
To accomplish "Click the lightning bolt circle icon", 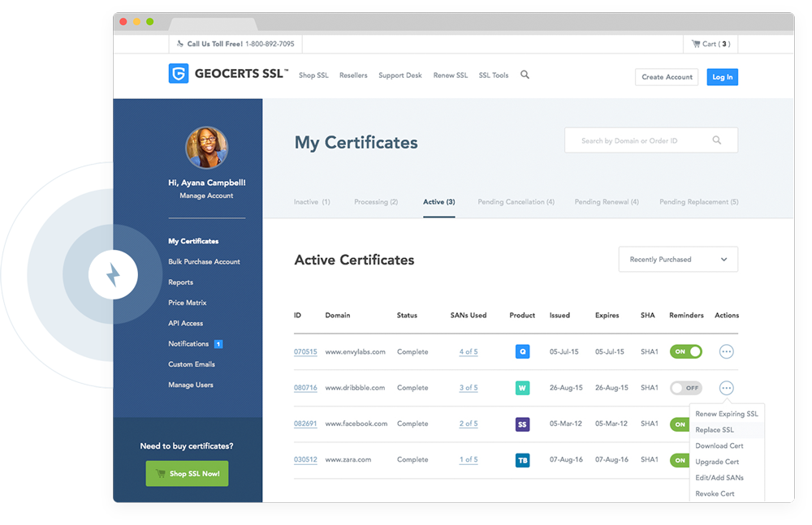I will [x=113, y=274].
